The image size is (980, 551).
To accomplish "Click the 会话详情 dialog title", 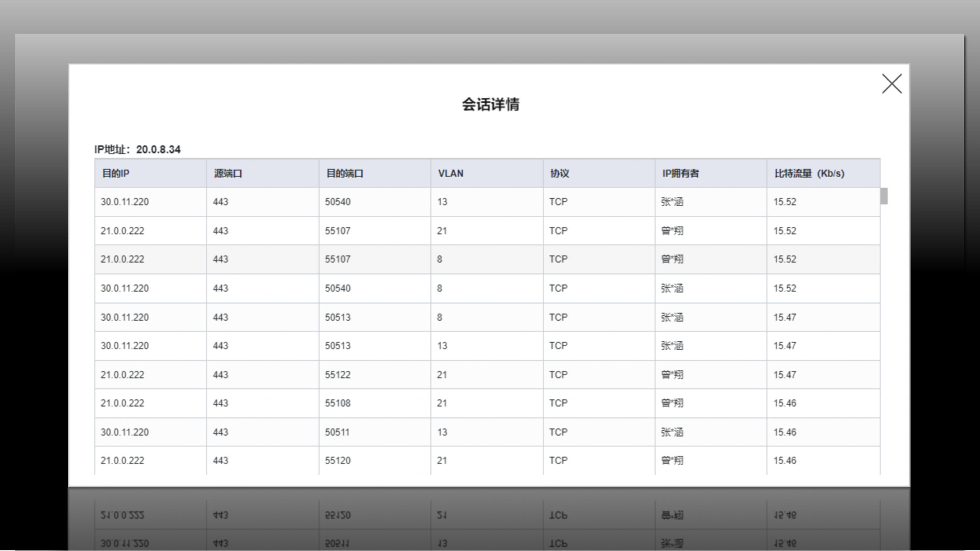I will tap(490, 105).
